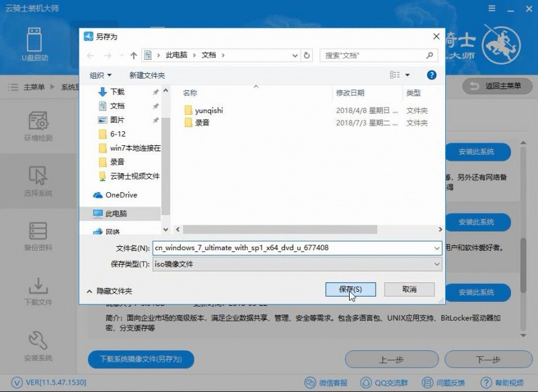The width and height of the screenshot is (538, 392).
Task: Select 图片 in navigation pane
Action: [x=117, y=120]
